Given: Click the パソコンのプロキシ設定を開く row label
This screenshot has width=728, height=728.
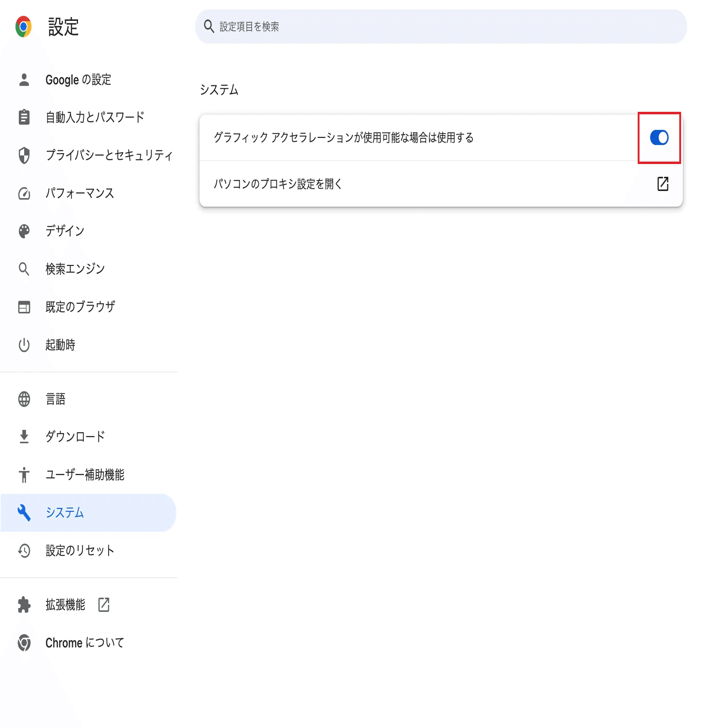Looking at the screenshot, I should tap(278, 184).
